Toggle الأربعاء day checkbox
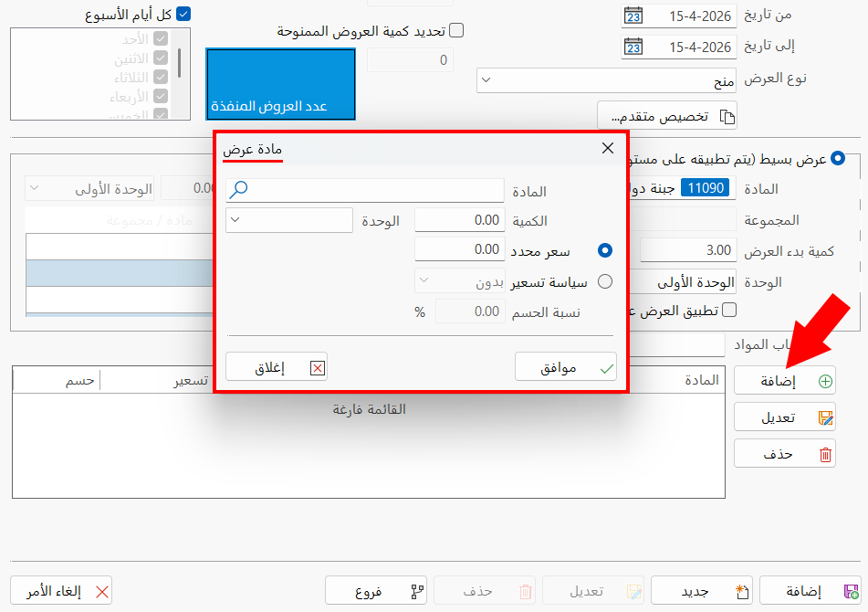The width and height of the screenshot is (868, 612). point(161,97)
